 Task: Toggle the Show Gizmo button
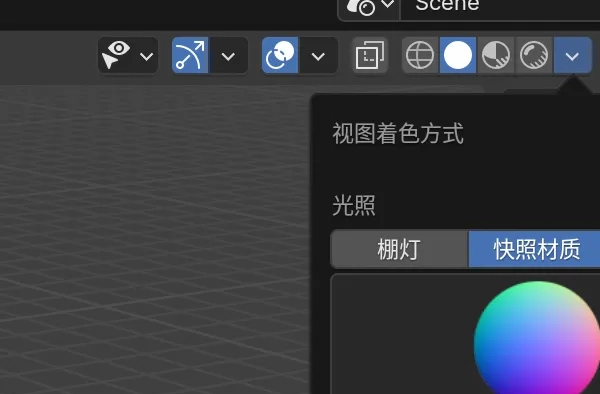tap(190, 55)
